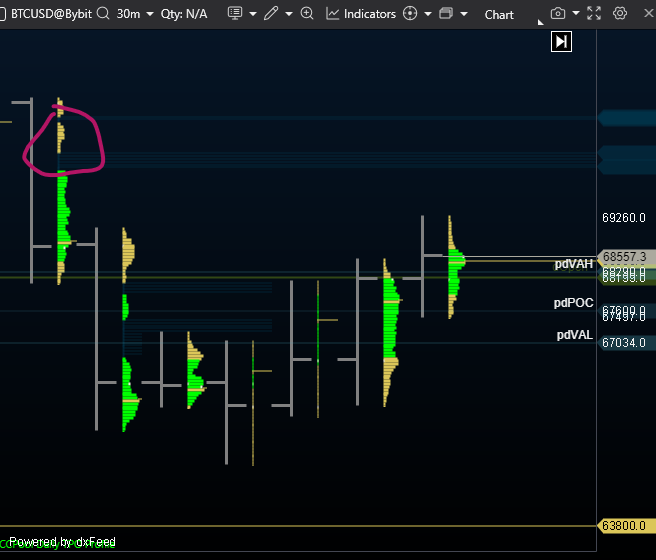The width and height of the screenshot is (656, 560).
Task: Take a chart snapshot with camera icon
Action: 558,13
